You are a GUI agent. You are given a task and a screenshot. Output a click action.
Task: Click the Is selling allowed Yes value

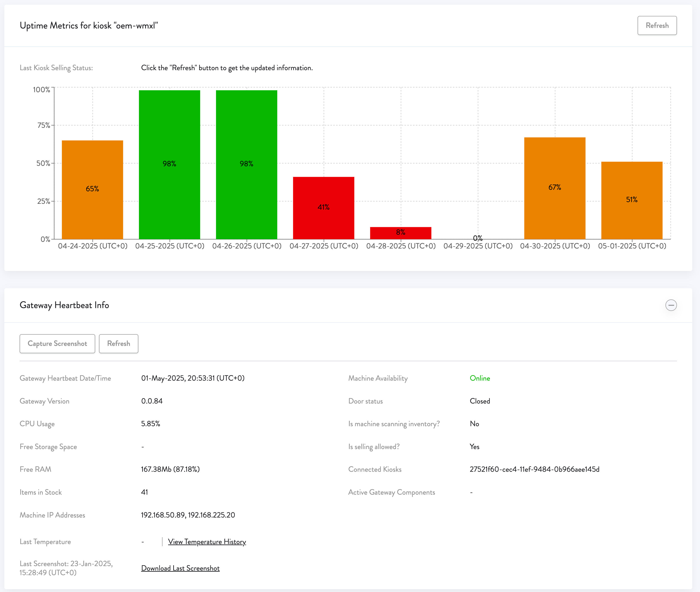point(474,446)
